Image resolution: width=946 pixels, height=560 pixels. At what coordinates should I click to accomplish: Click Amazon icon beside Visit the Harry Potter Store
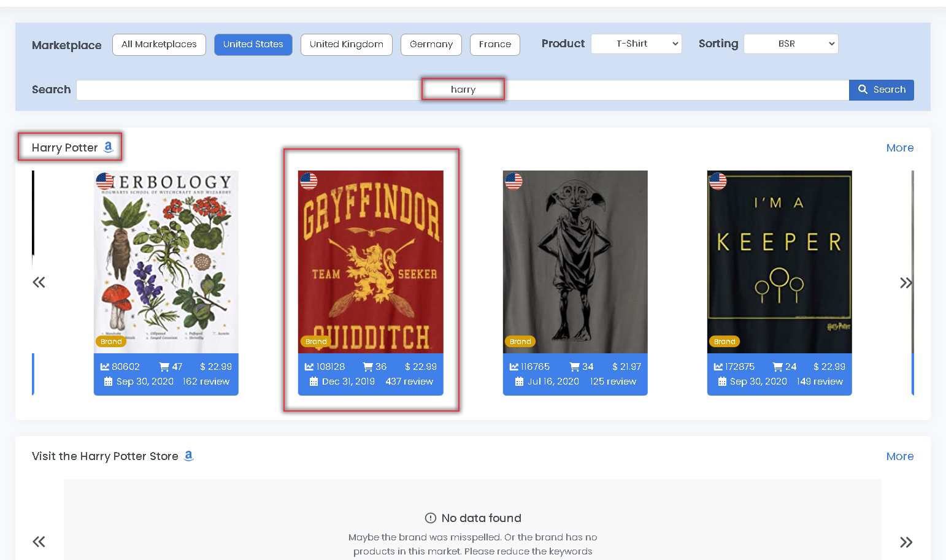(189, 456)
